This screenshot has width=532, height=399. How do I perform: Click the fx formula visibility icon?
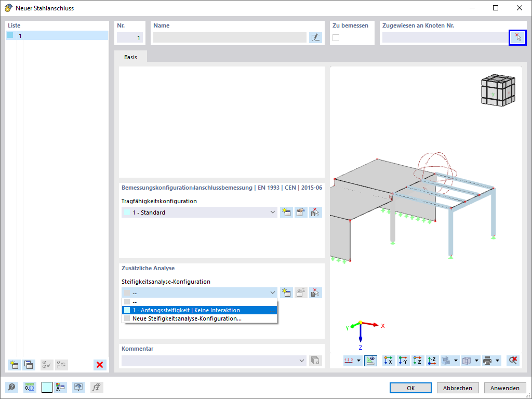[x=97, y=387]
